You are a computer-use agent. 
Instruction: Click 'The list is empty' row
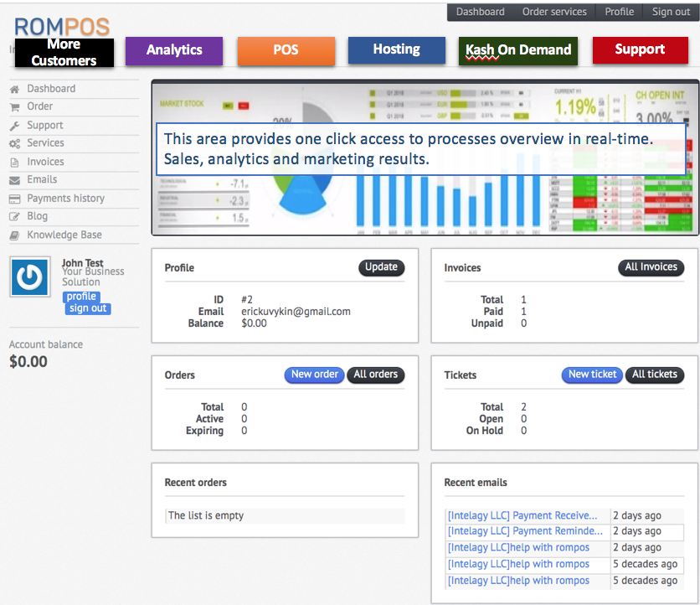tap(285, 515)
